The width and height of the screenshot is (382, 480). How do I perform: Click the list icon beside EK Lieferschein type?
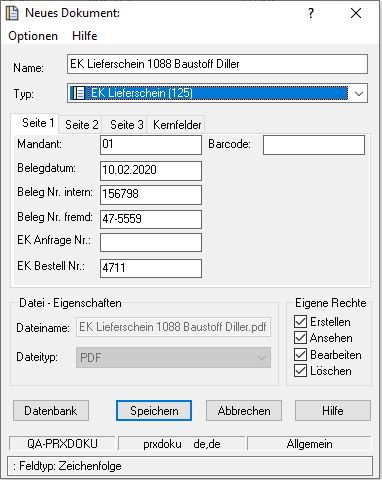(x=79, y=93)
